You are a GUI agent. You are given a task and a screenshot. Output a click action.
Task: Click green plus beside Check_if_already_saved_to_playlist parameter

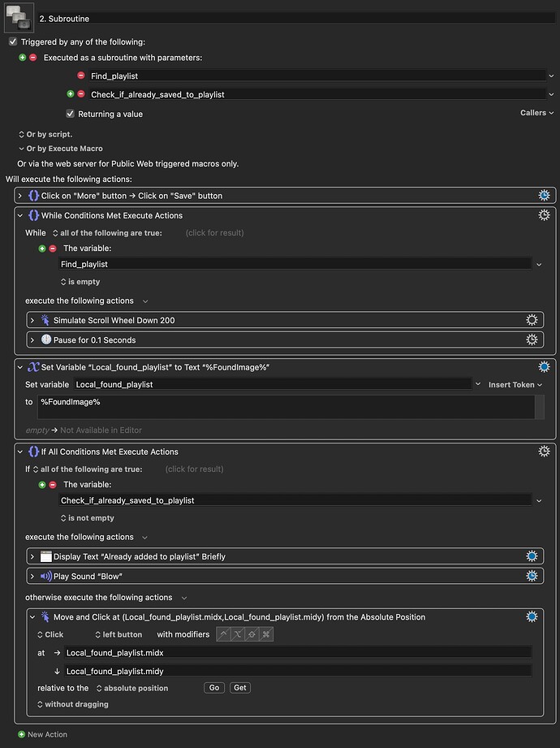click(71, 94)
